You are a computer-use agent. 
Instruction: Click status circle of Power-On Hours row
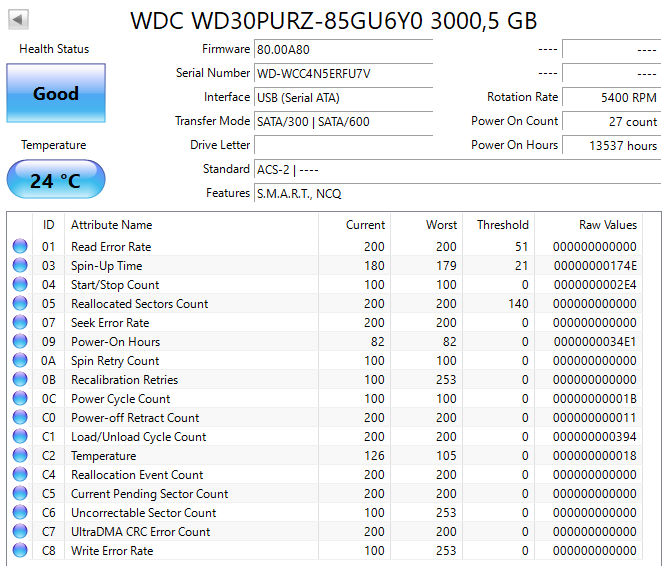[x=20, y=341]
